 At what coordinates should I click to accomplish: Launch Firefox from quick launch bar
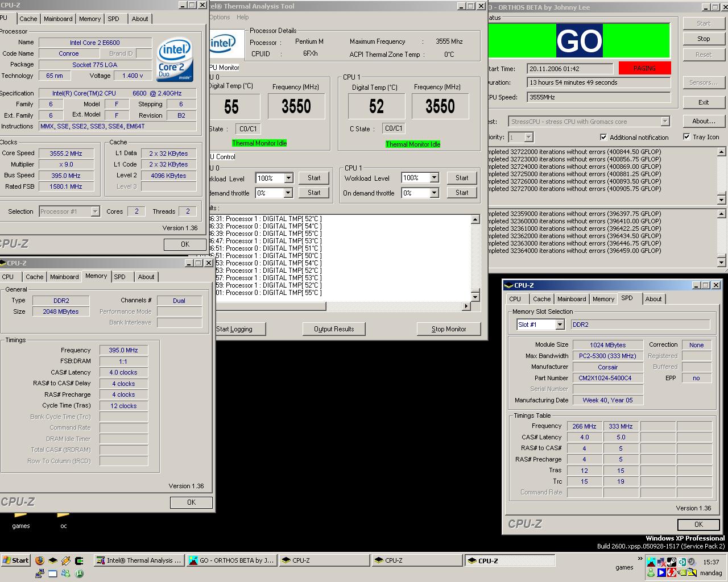40,560
